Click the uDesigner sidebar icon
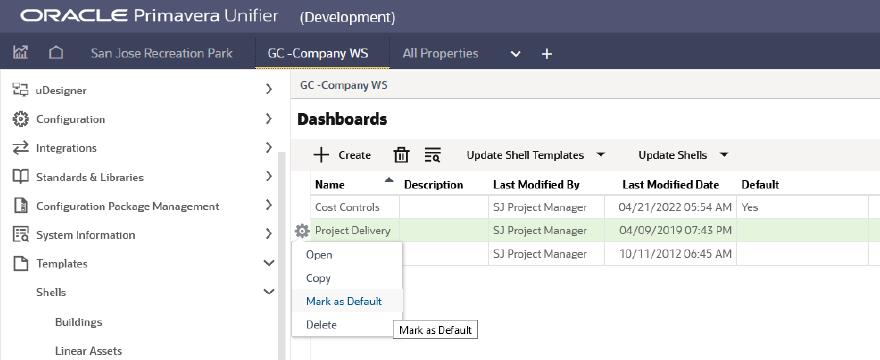Image resolution: width=880 pixels, height=360 pixels. tap(20, 90)
